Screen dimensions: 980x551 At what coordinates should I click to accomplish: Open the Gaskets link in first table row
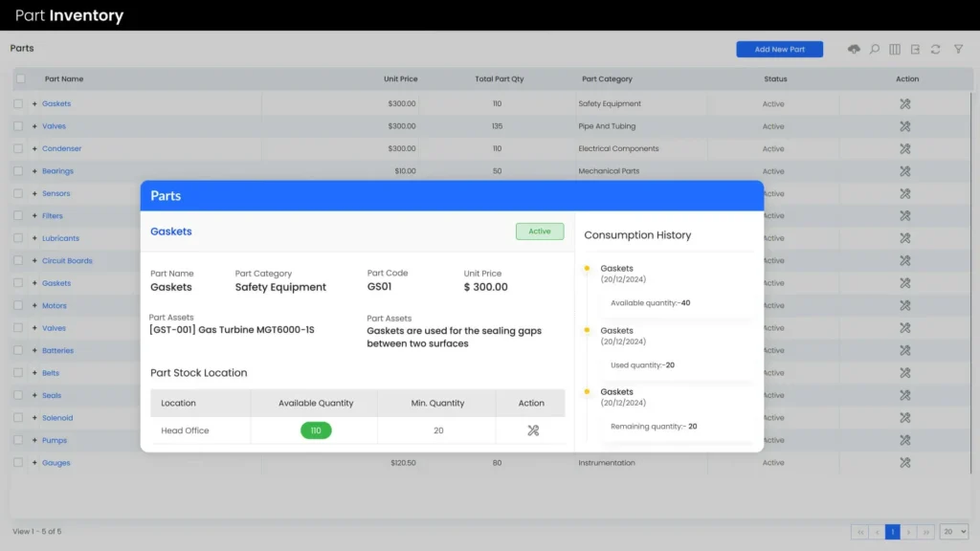pyautogui.click(x=56, y=104)
